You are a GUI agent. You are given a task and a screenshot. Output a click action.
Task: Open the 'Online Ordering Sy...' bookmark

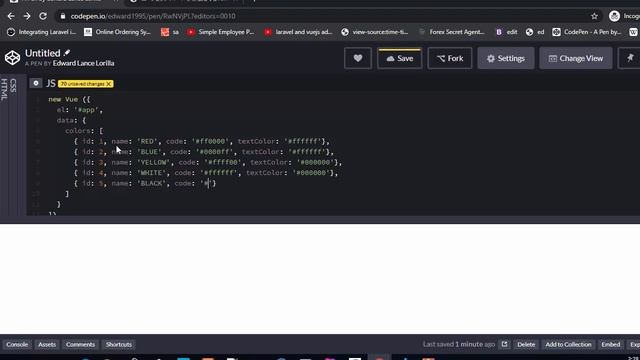[x=117, y=32]
